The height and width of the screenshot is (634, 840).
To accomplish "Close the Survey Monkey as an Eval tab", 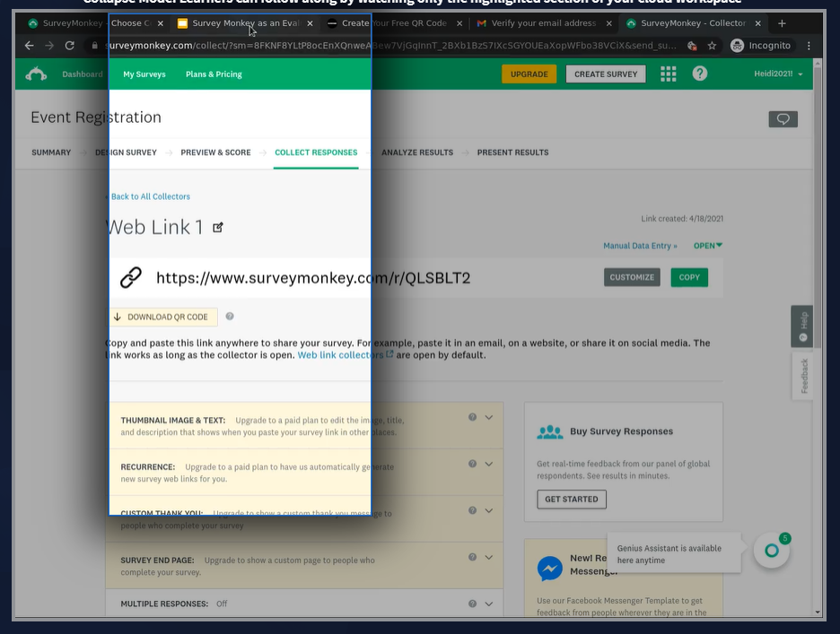I will 310,23.
